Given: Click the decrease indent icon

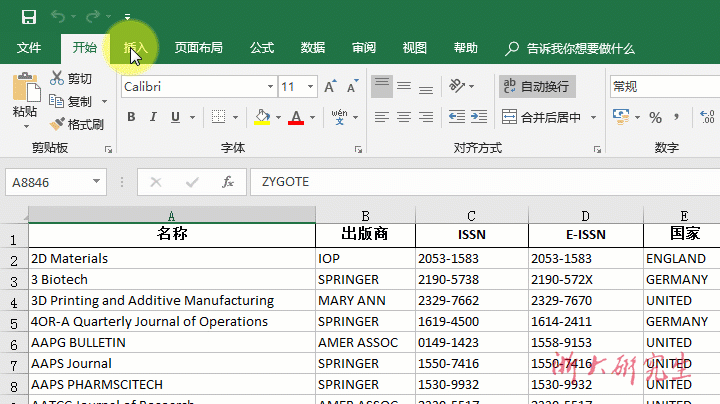Looking at the screenshot, I should coord(457,117).
